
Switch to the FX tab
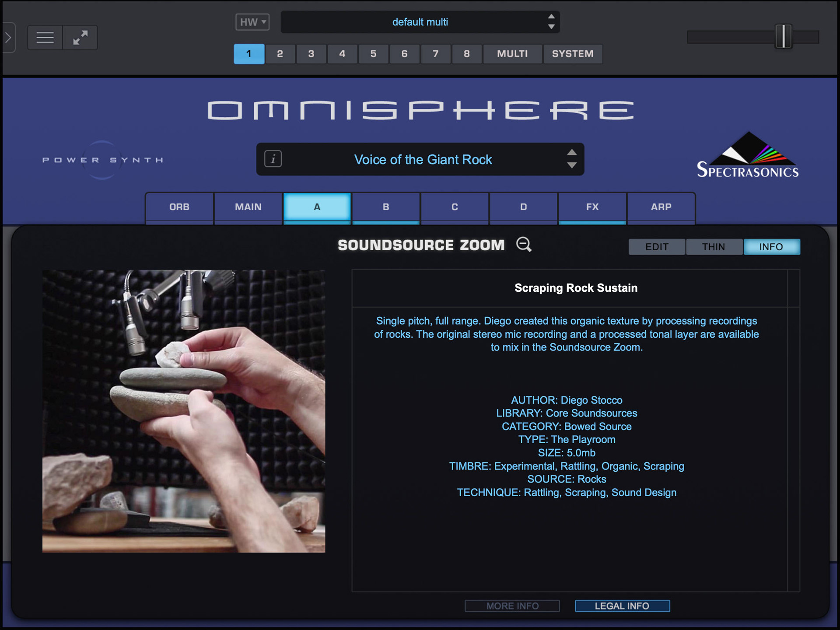[x=592, y=207]
